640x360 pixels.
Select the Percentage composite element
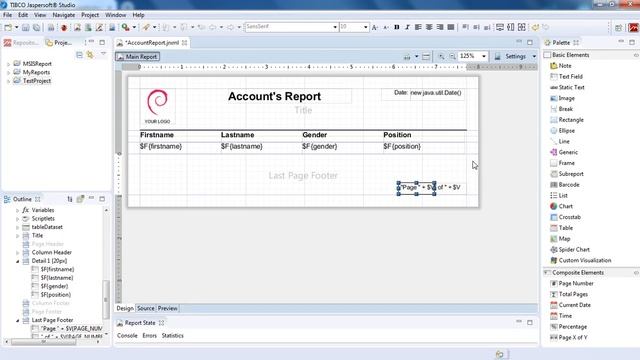[569, 327]
